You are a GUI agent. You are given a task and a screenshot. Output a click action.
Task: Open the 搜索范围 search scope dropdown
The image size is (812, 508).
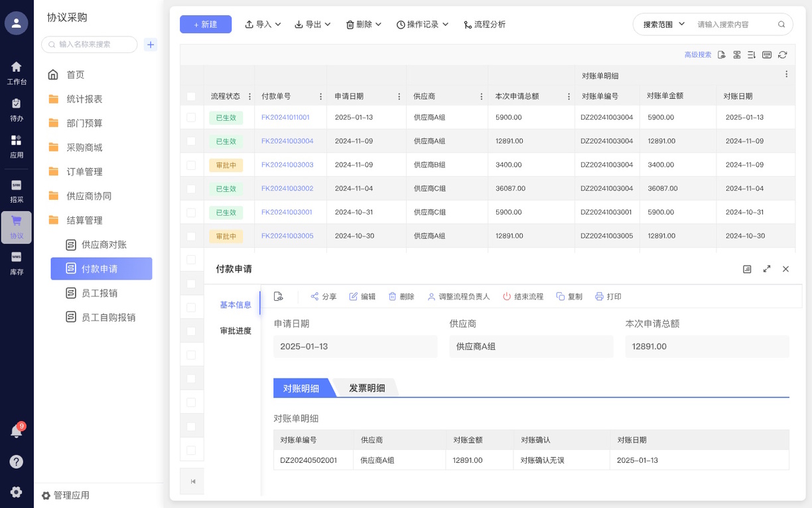tap(663, 25)
